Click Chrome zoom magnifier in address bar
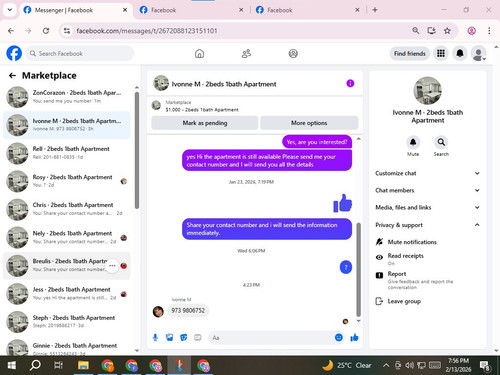500x375 pixels. pos(415,31)
